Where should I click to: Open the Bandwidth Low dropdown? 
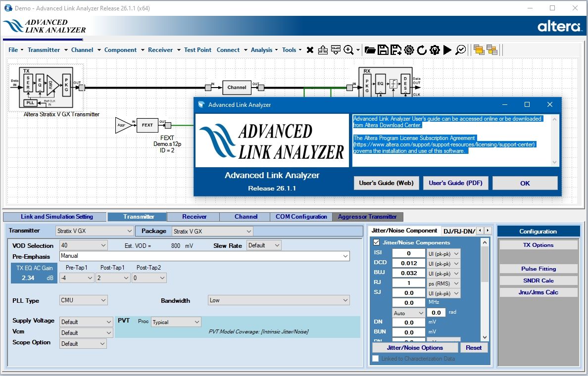click(x=279, y=300)
